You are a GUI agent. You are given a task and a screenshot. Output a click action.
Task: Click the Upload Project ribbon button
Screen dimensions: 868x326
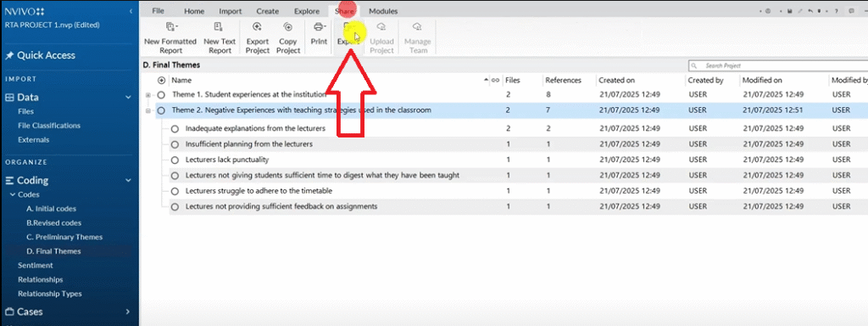[381, 37]
